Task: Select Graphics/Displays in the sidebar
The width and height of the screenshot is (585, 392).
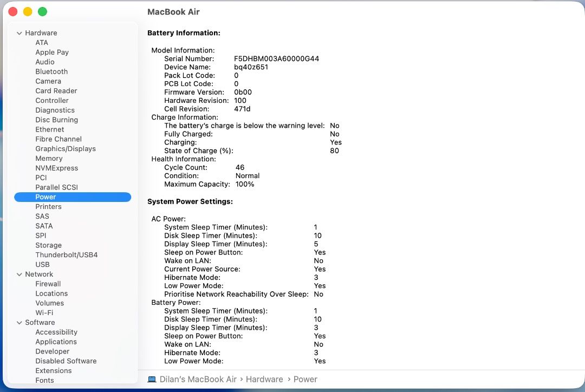Action: 66,149
